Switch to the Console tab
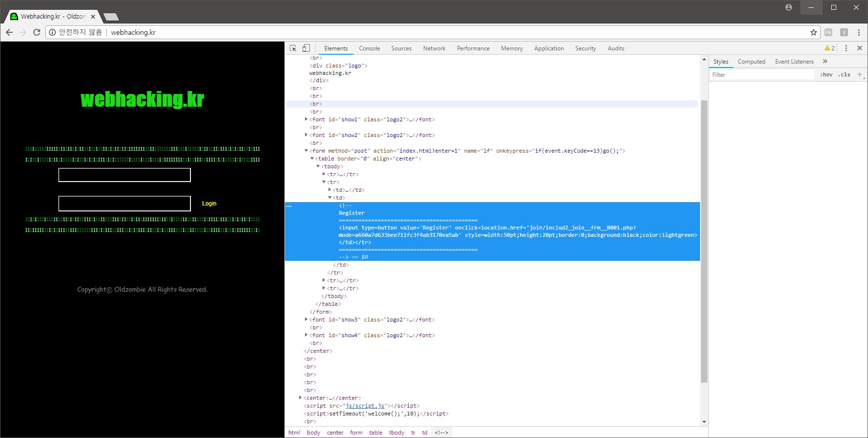 (369, 48)
